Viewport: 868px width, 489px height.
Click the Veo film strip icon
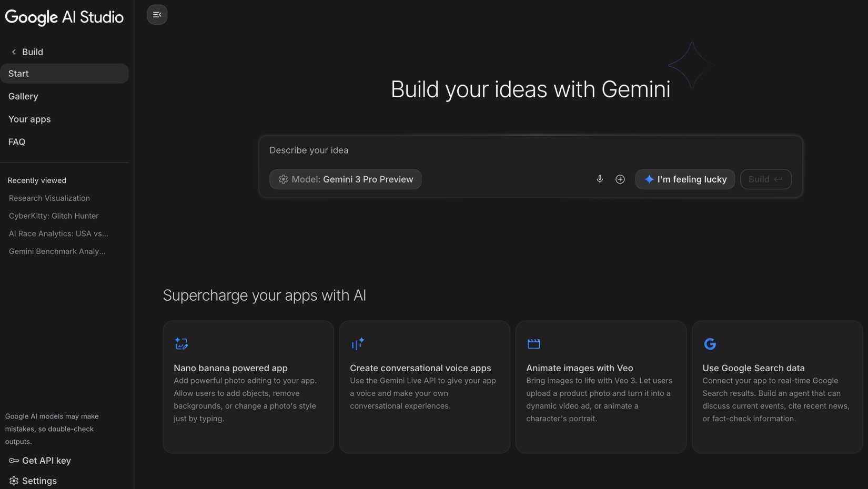click(533, 344)
